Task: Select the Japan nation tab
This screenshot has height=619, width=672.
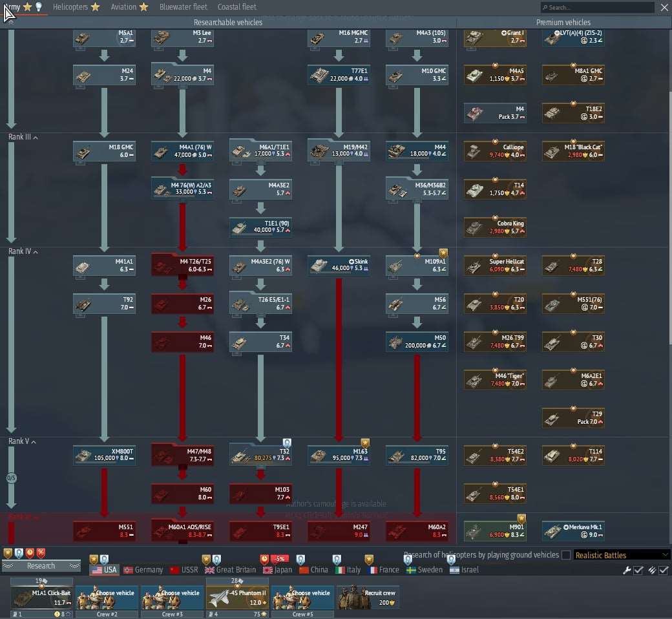Action: pyautogui.click(x=277, y=570)
